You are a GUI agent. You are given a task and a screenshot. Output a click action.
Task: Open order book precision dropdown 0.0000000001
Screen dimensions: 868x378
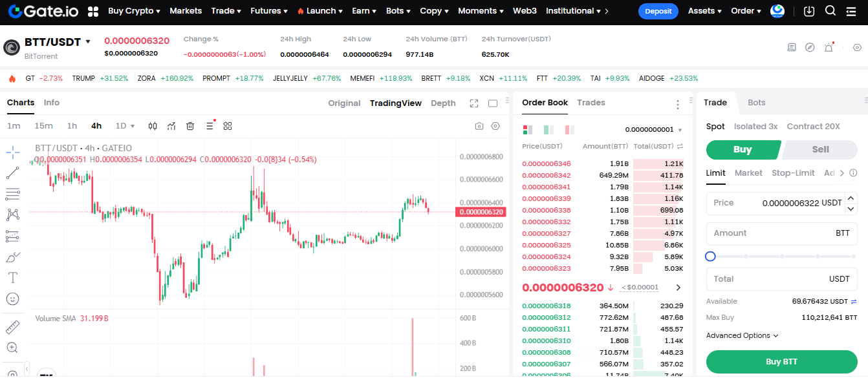point(654,129)
